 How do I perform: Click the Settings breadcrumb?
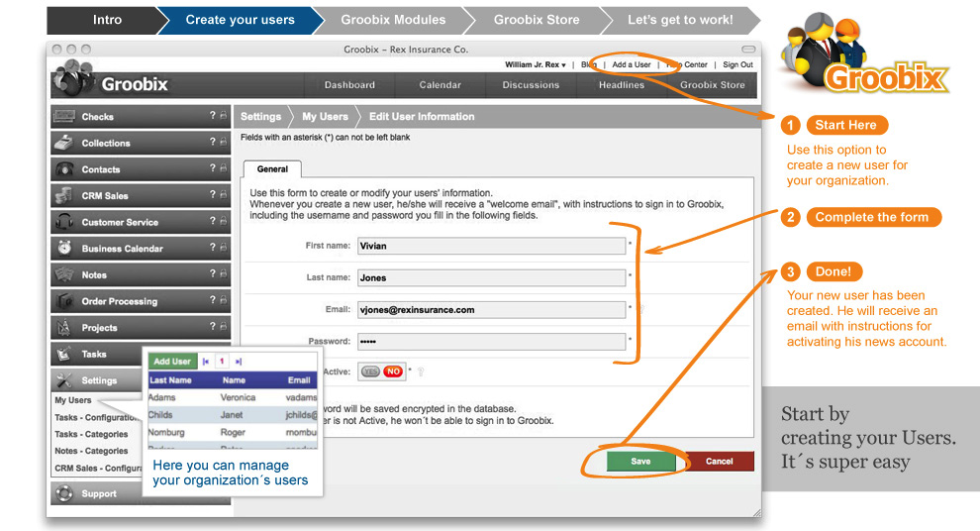click(260, 116)
